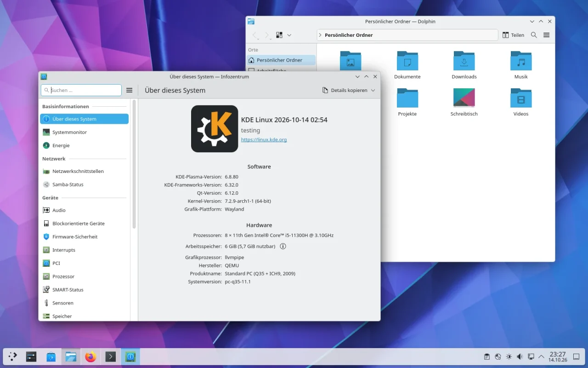
Task: Open the Videos folder in Dolphin
Action: coord(521,102)
